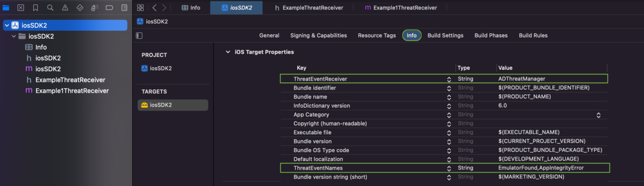Go back with the left chevron
Screen dimensions: 644x186
point(155,7)
